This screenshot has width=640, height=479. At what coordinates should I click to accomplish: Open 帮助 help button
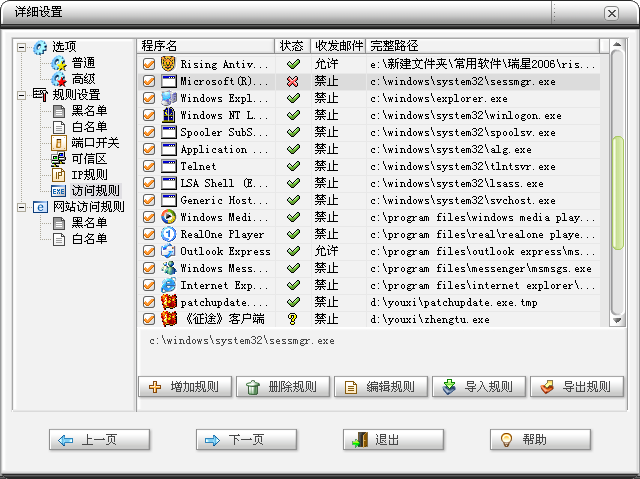tap(540, 440)
